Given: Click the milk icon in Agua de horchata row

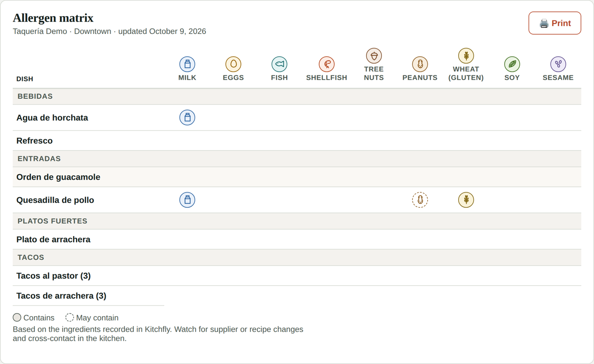Looking at the screenshot, I should point(187,117).
